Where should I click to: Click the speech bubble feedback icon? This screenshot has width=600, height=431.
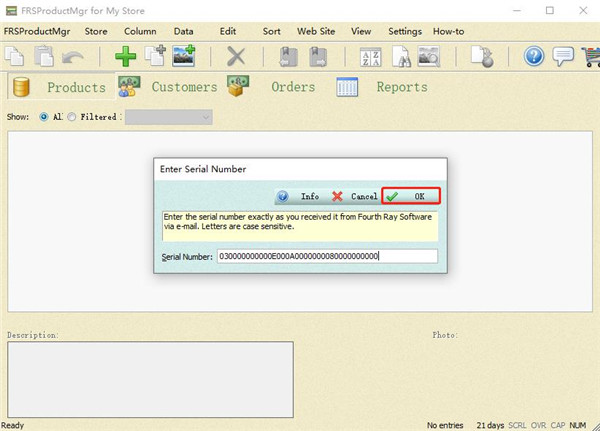click(563, 56)
